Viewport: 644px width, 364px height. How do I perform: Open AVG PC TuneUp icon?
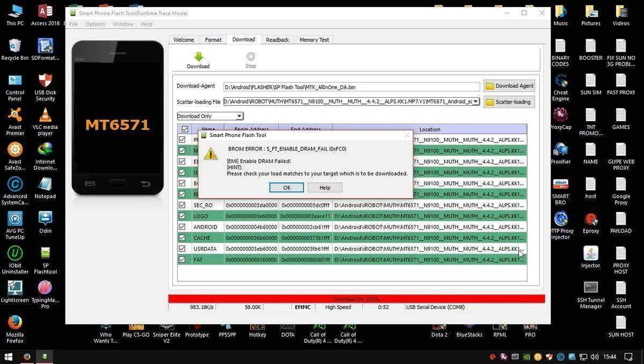[x=15, y=226]
